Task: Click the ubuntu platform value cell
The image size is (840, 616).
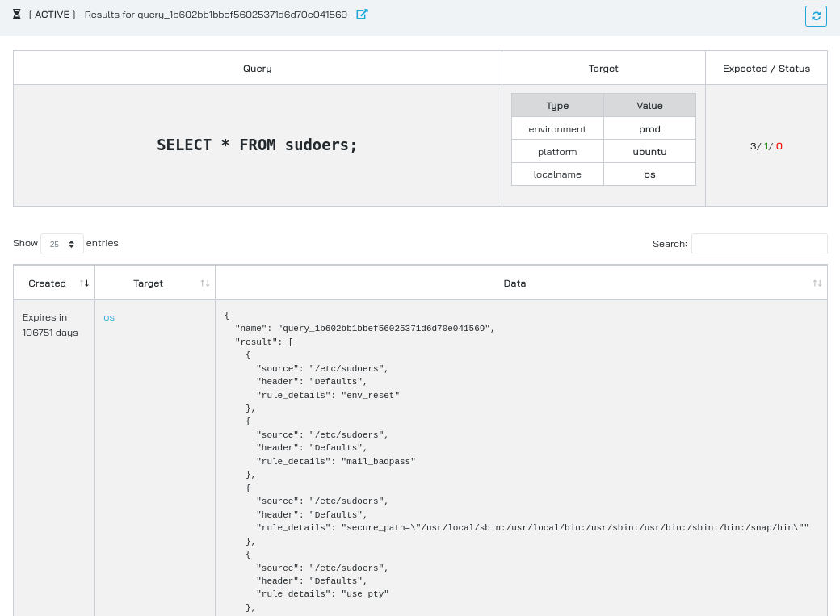Action: click(649, 152)
